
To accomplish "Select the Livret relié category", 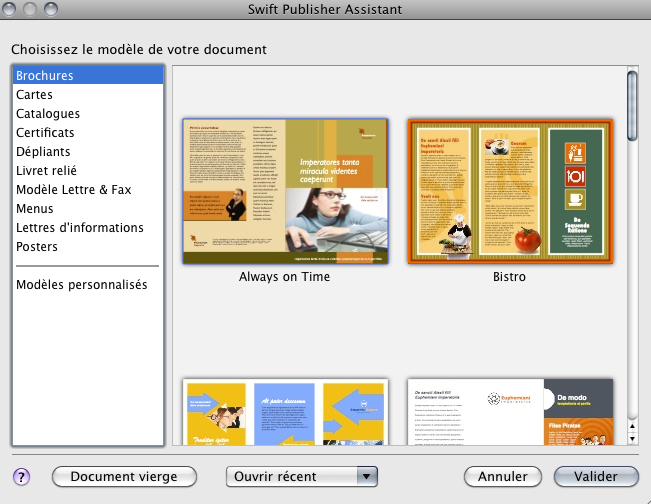I will point(46,171).
